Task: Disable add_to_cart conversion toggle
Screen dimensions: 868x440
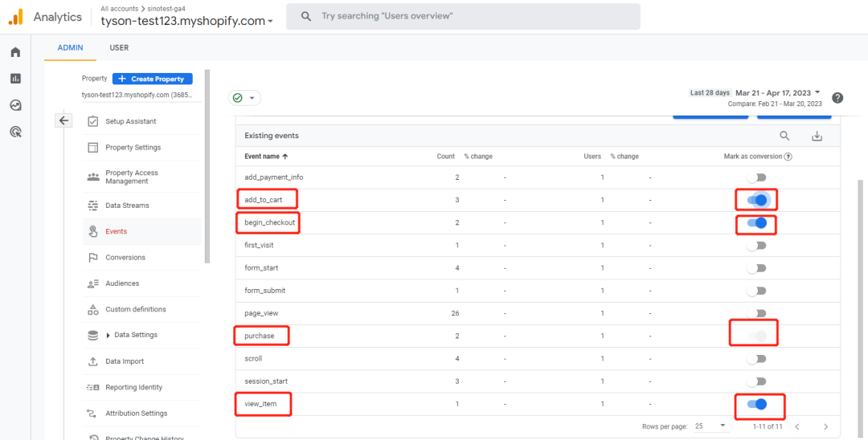Action: [756, 200]
